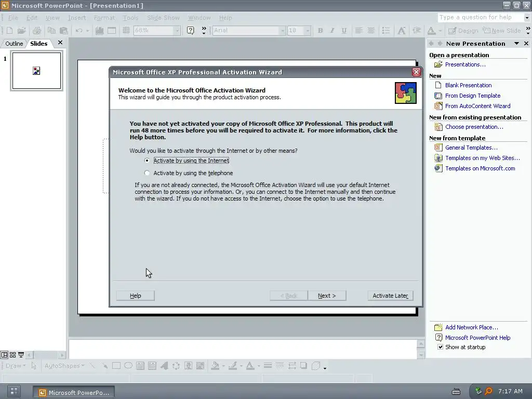The height and width of the screenshot is (399, 532).
Task: Click Add Network Place link
Action: pos(472,327)
